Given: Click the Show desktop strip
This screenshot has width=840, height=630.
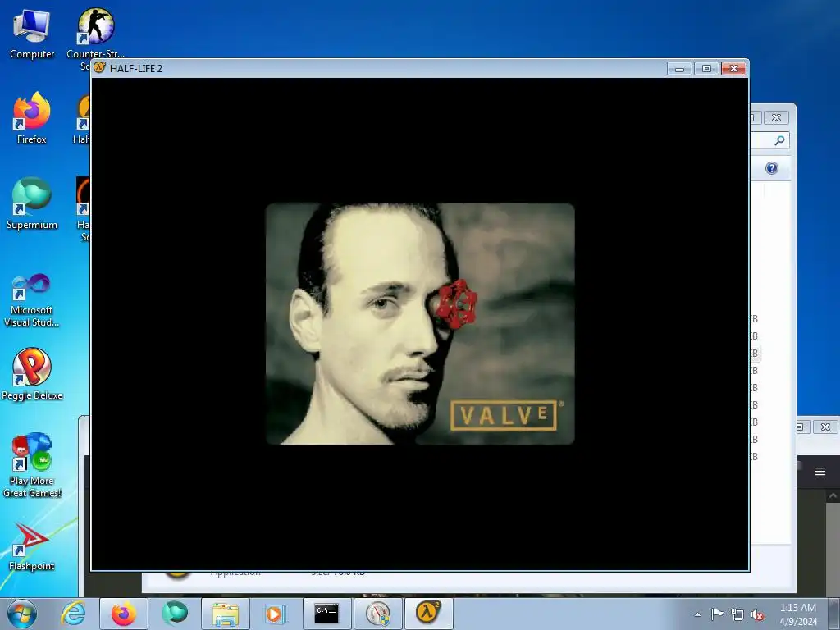Looking at the screenshot, I should [834, 614].
